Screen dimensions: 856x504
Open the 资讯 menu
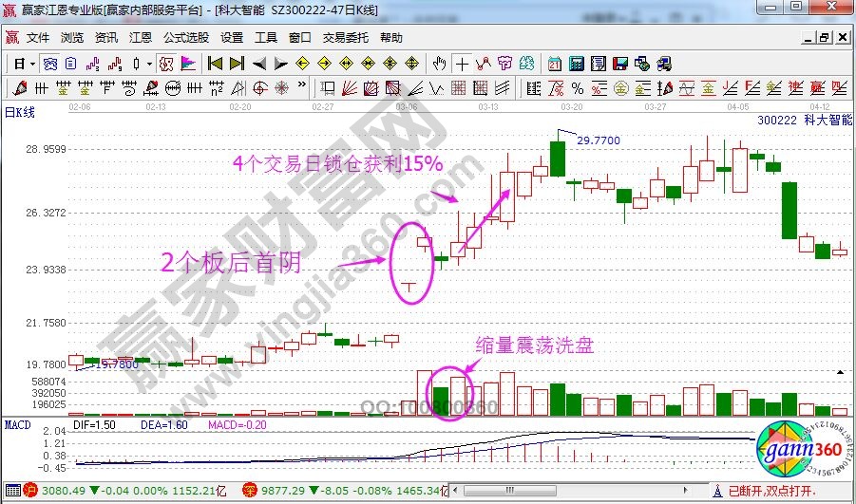point(105,38)
